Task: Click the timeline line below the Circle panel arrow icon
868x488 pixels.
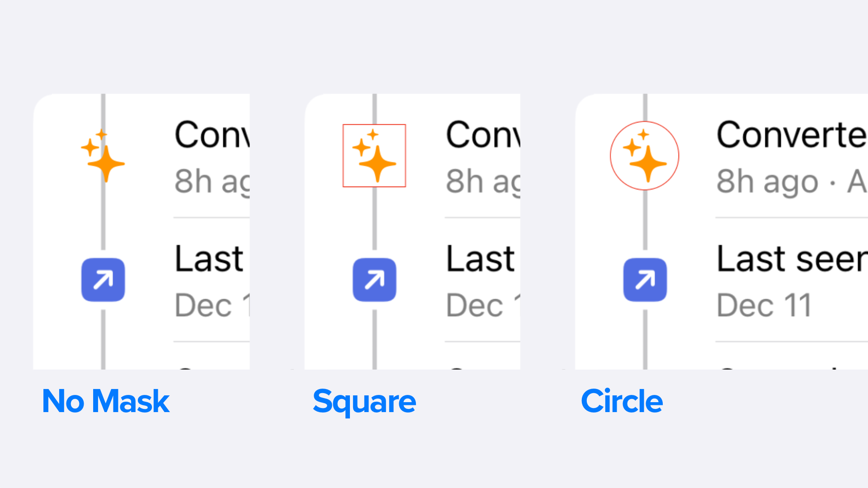Action: coord(645,340)
